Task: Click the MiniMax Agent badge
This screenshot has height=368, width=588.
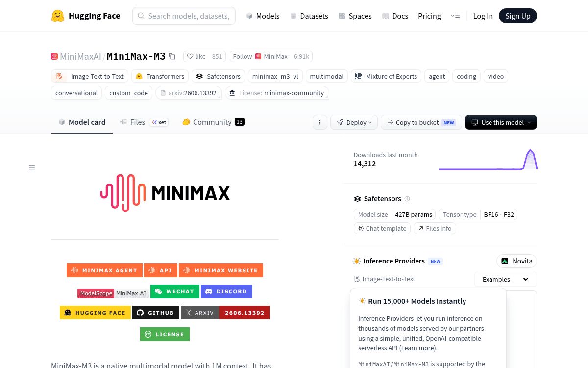Action: [x=105, y=270]
